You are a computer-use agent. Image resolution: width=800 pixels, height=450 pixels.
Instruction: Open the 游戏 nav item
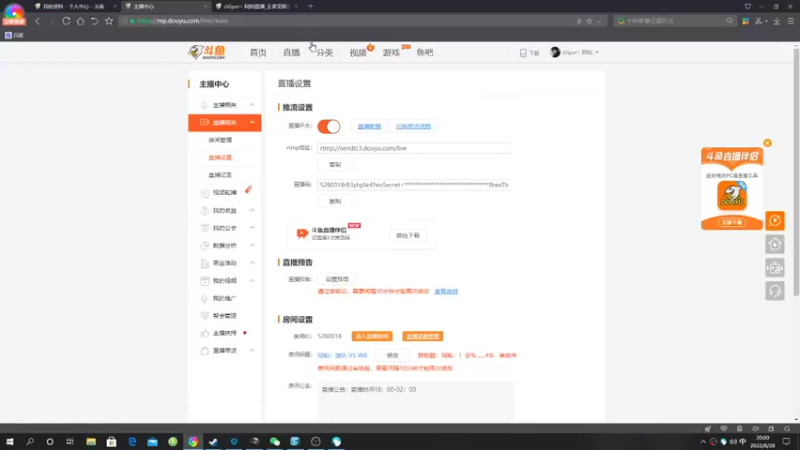(391, 52)
